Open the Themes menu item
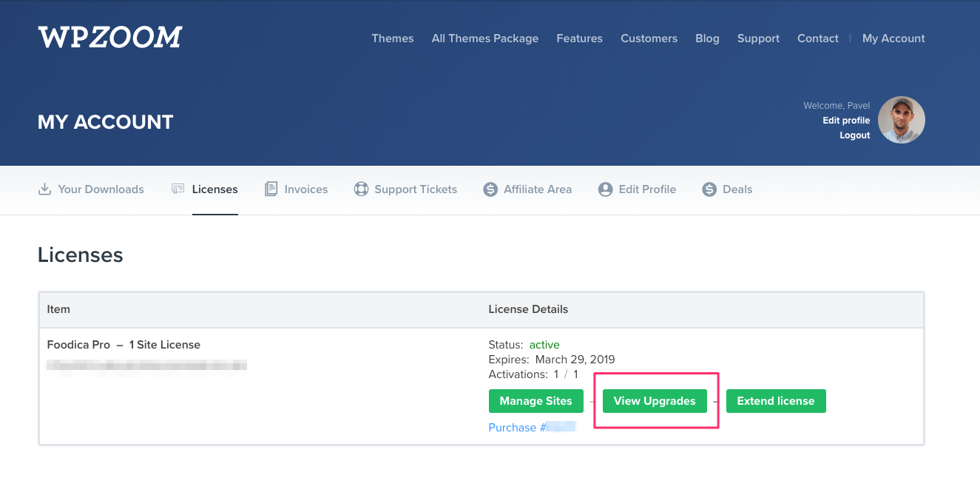980x478 pixels. coord(393,38)
